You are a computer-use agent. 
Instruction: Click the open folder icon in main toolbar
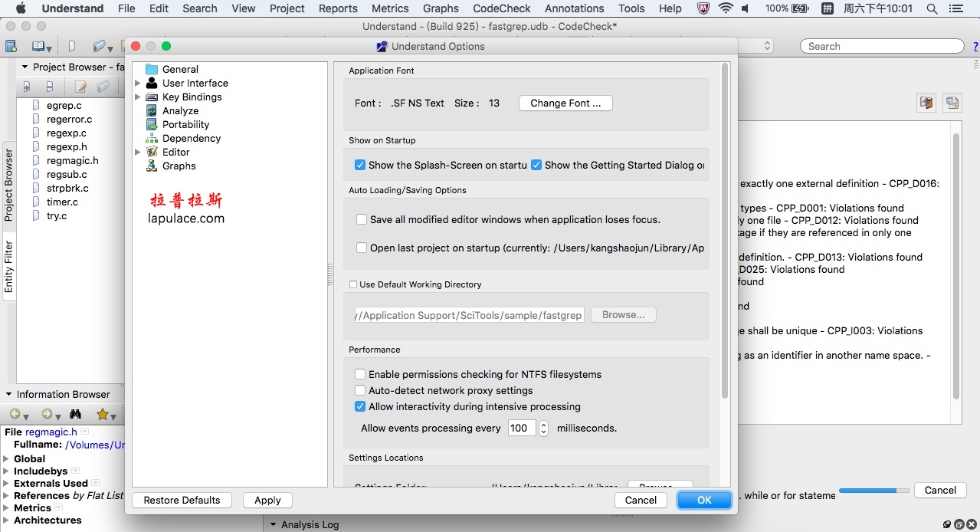100,47
